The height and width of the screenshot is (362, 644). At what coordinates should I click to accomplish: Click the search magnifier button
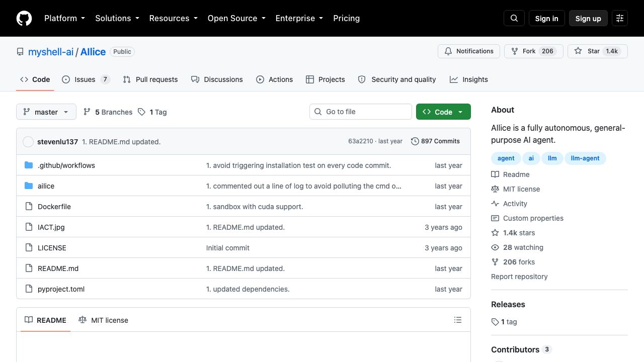[514, 18]
